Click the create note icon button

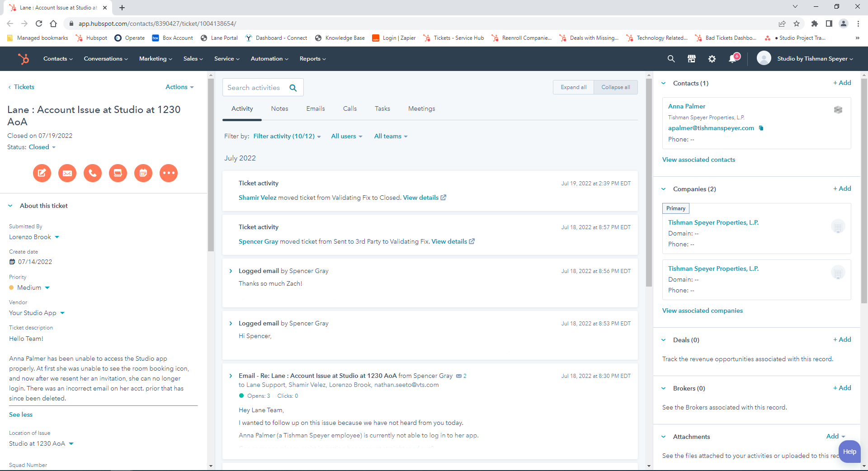42,173
